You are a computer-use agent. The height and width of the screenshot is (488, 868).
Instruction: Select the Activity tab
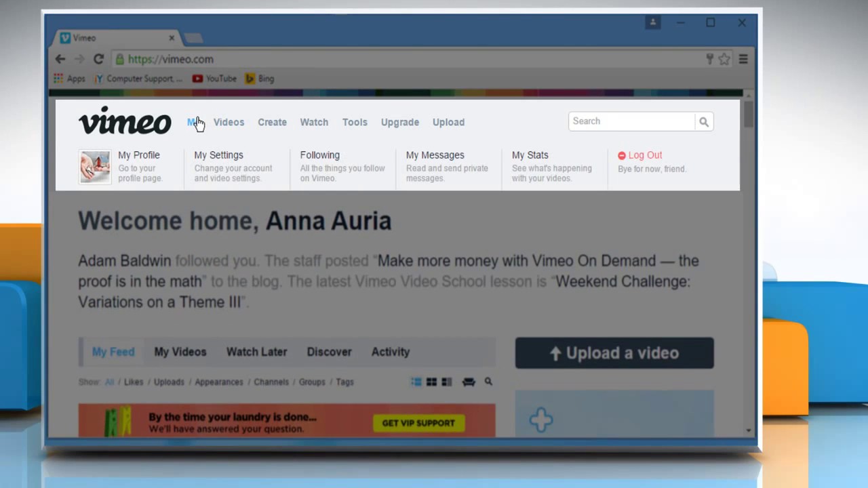(391, 352)
